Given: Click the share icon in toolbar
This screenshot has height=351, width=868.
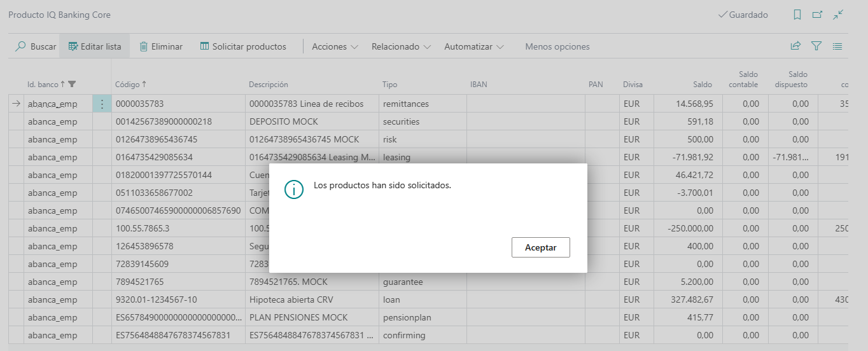Looking at the screenshot, I should coord(795,46).
